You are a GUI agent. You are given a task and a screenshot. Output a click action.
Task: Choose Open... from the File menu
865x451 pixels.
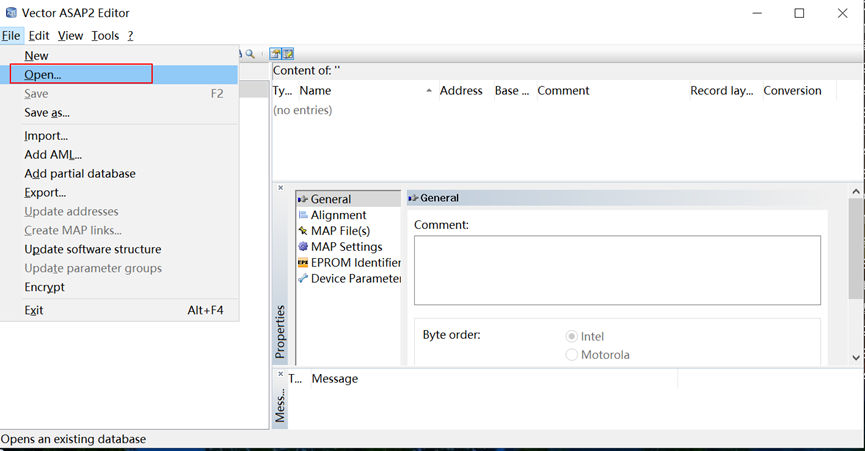tap(120, 74)
